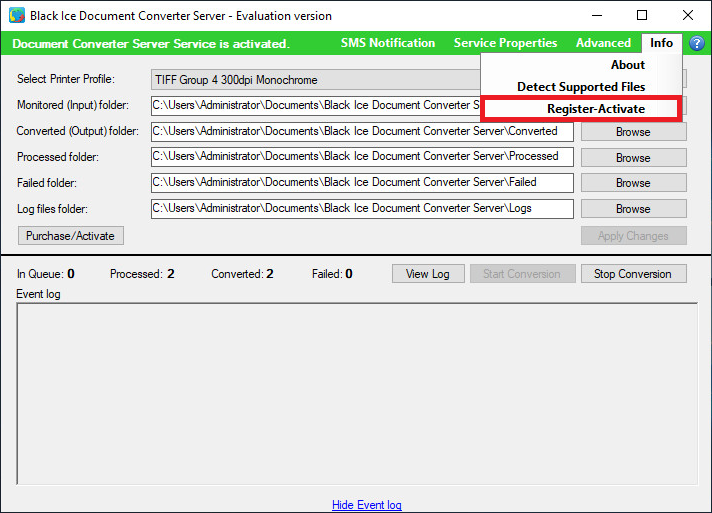Click the Hide Event log link

[366, 505]
